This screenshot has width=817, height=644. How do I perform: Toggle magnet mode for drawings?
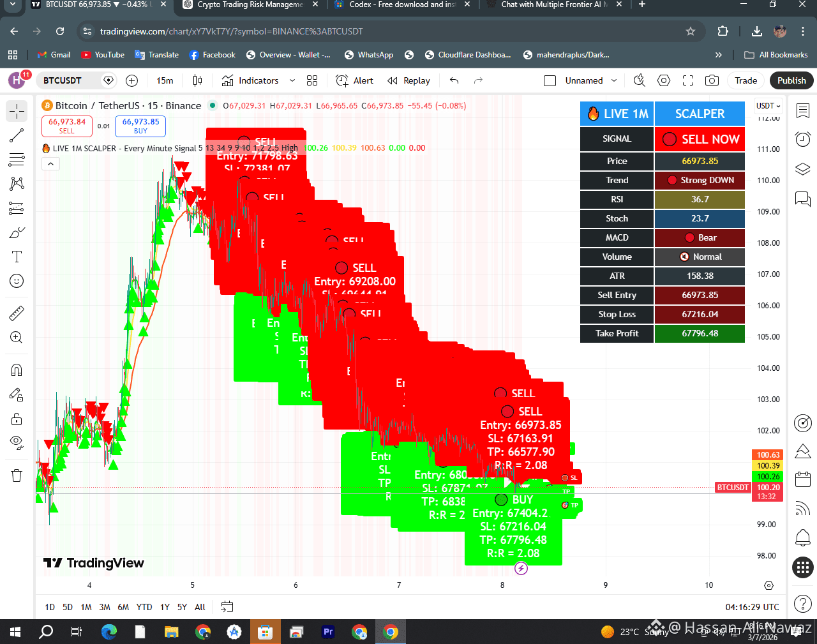[17, 370]
